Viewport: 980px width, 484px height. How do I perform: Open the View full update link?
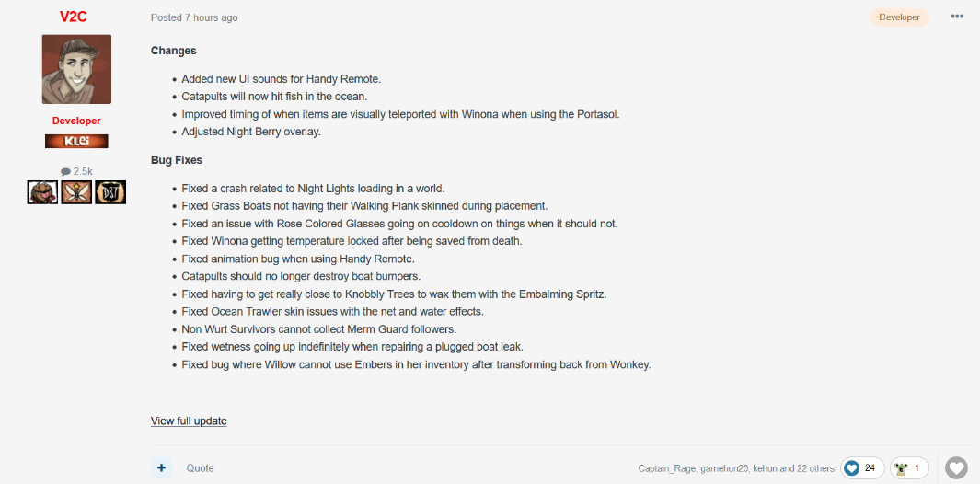tap(189, 421)
